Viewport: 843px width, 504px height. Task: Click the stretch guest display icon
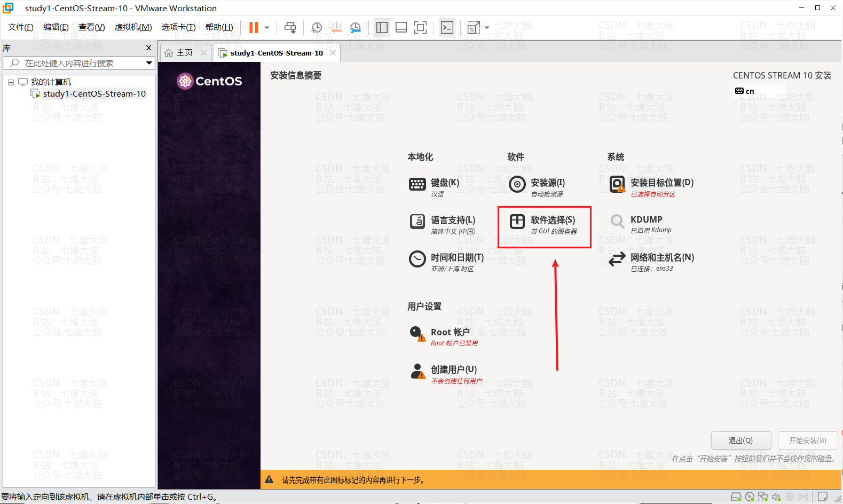tap(473, 27)
